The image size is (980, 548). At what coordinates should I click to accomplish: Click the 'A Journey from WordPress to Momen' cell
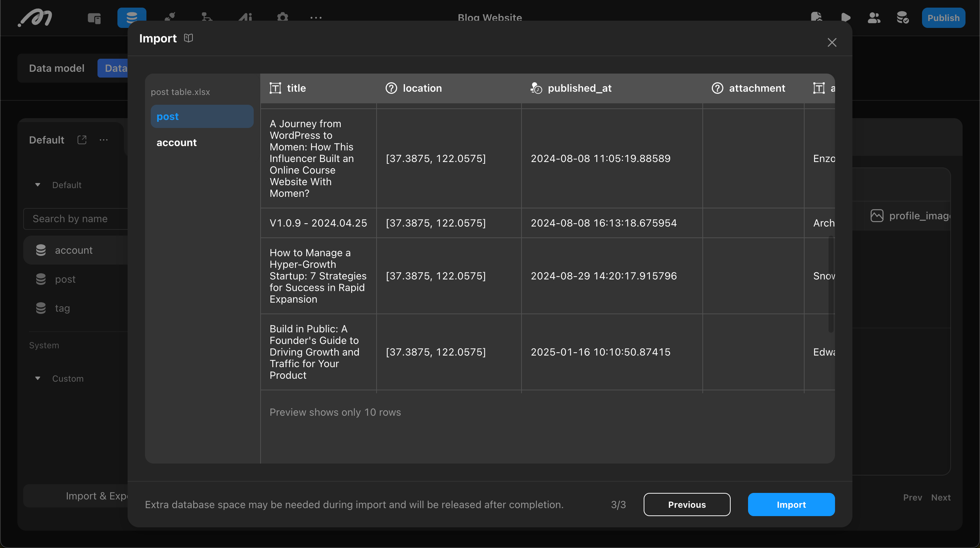pos(319,158)
